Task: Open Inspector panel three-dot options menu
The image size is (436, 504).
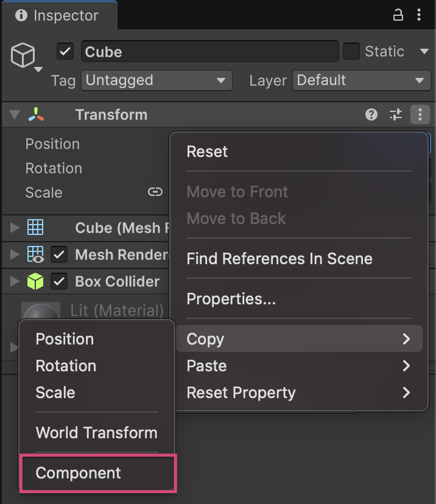Action: [419, 15]
